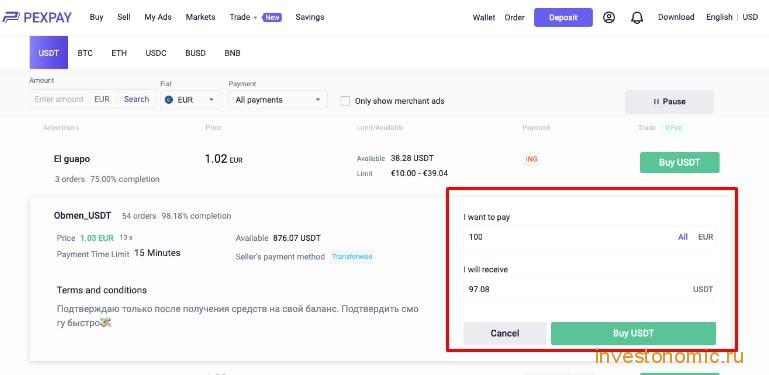
Task: Click the Pause button
Action: pos(669,101)
